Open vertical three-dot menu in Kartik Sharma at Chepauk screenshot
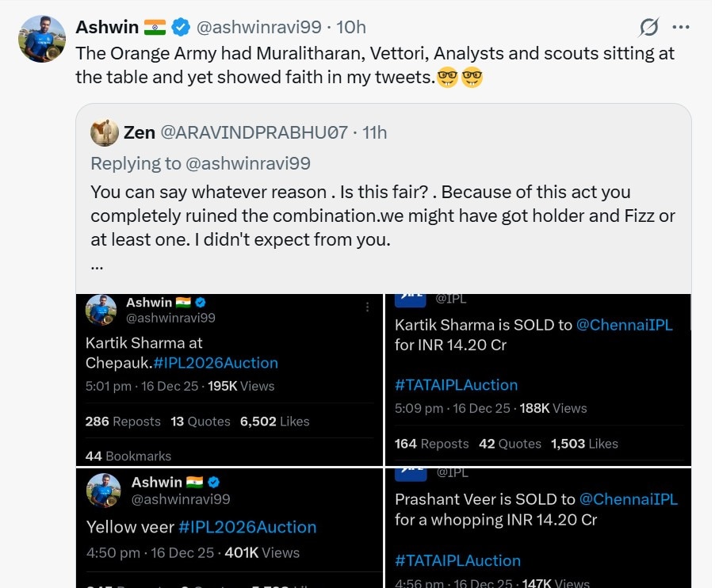 point(367,307)
